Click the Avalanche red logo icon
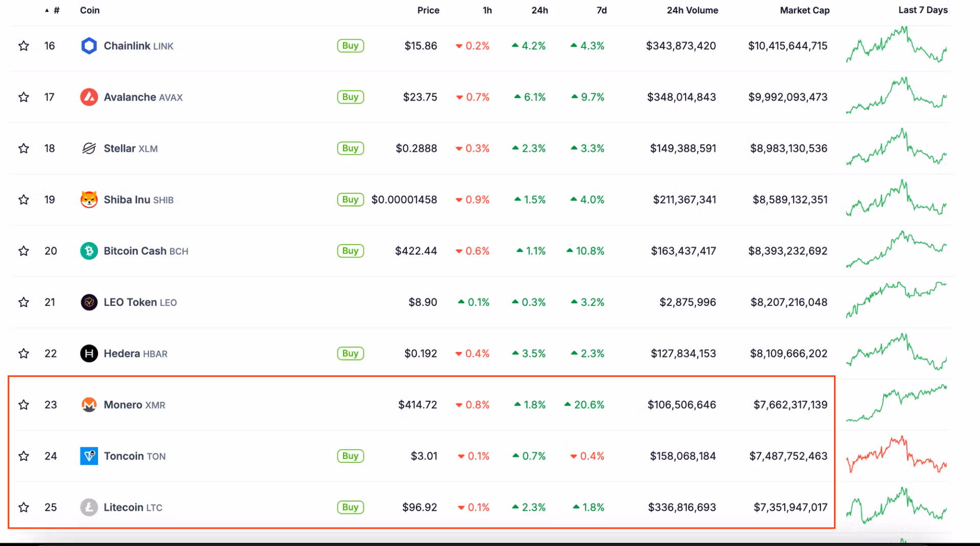Screen dimensions: 980x546 pos(89,97)
